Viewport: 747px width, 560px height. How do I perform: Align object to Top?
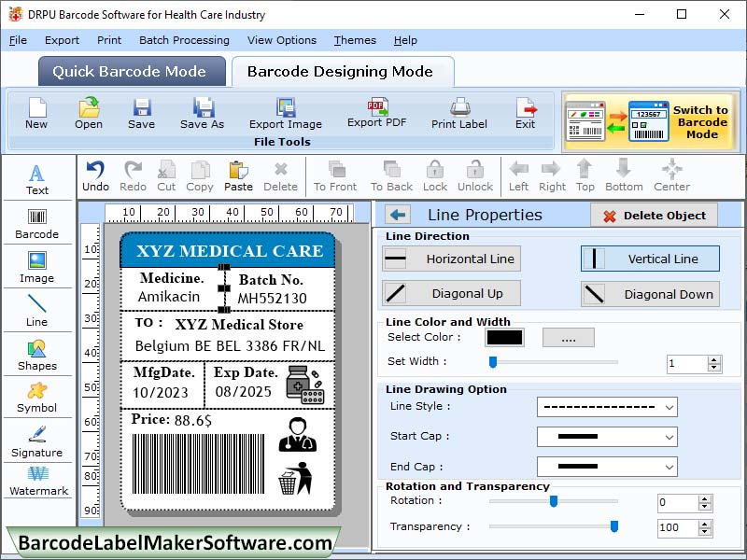coord(585,176)
